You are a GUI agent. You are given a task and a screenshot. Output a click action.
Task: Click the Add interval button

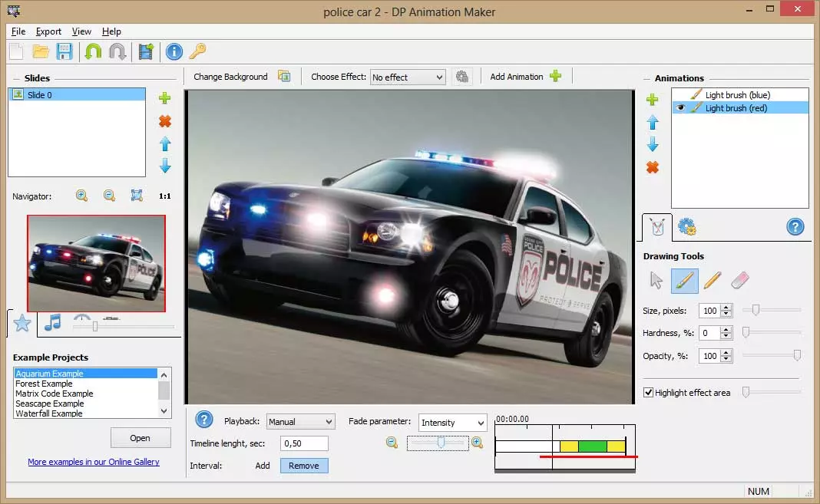click(x=263, y=466)
